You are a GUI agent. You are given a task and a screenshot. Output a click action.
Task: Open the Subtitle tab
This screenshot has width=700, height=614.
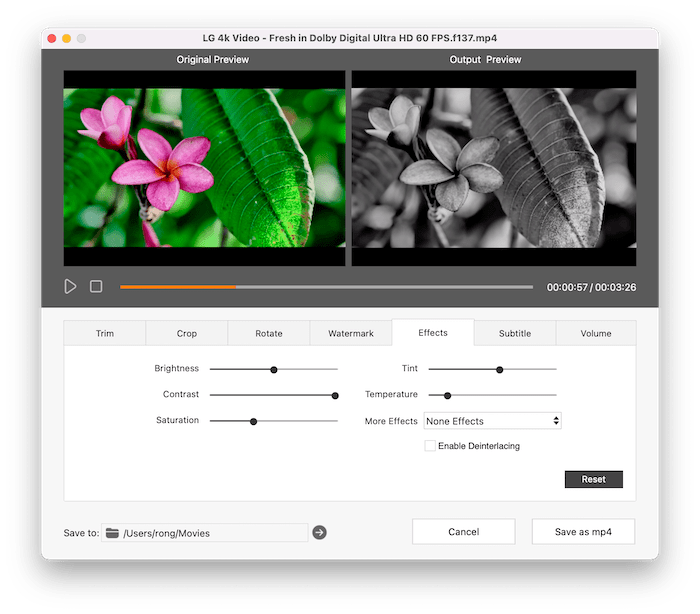[515, 333]
